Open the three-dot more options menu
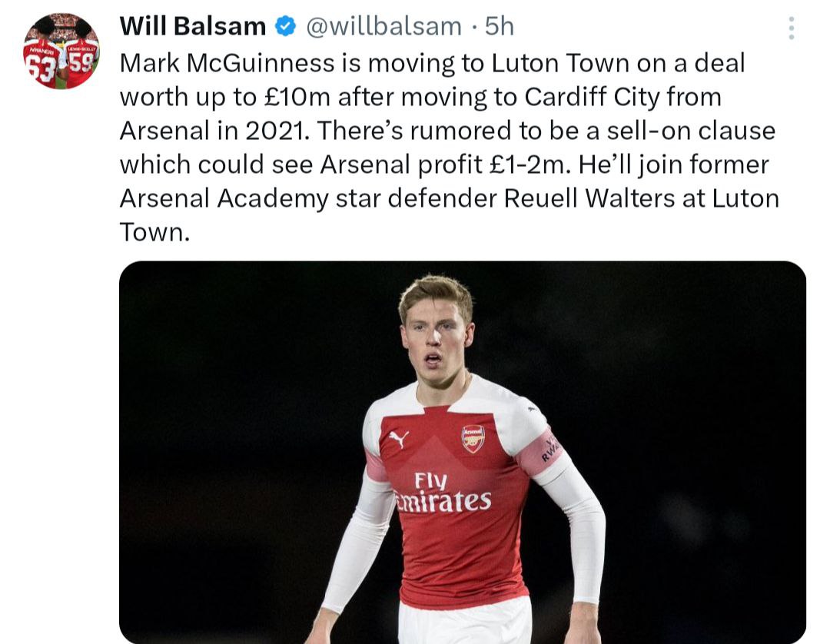The height and width of the screenshot is (644, 830). coord(791,28)
